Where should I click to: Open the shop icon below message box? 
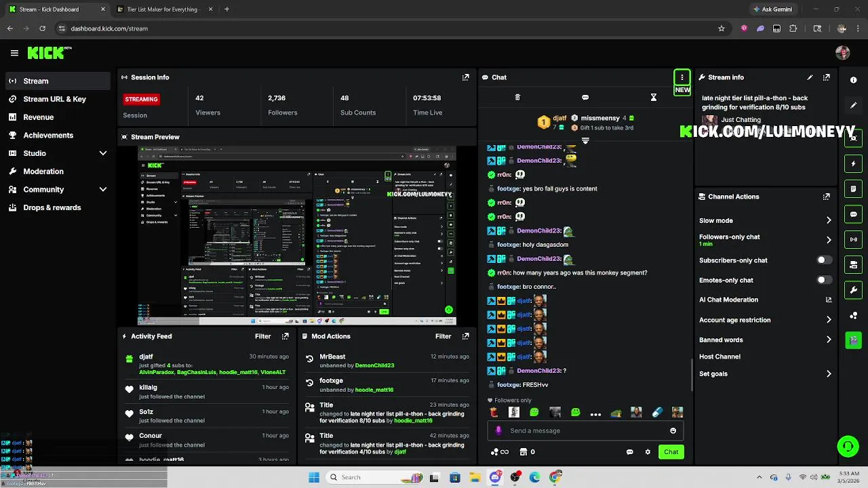tap(524, 452)
